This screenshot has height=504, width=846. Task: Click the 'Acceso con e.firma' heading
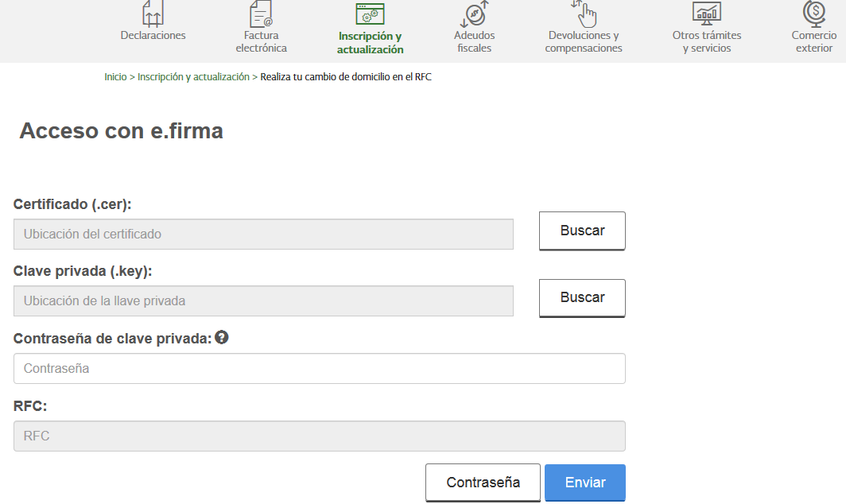(122, 130)
